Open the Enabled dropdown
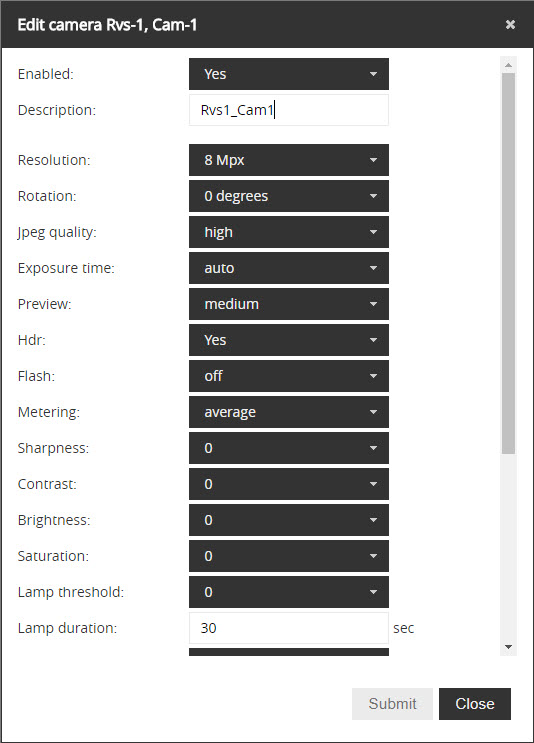Screen dimensions: 534x743 coord(289,74)
